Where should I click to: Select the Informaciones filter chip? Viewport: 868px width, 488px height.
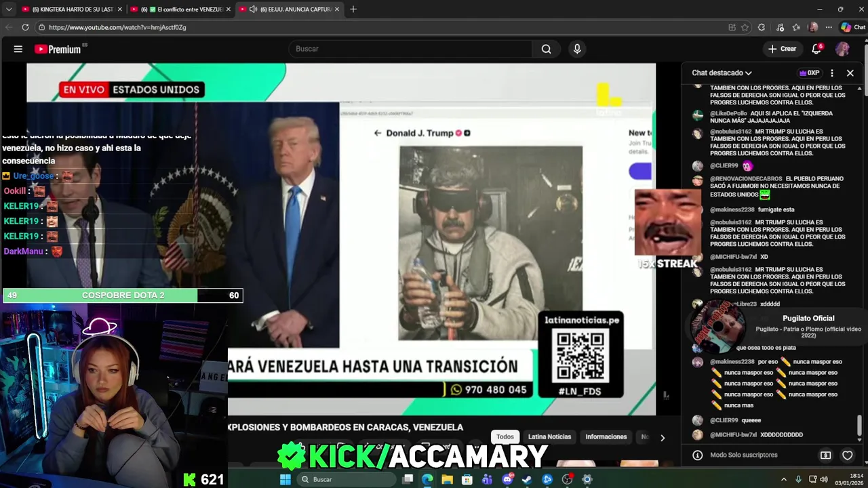(606, 436)
